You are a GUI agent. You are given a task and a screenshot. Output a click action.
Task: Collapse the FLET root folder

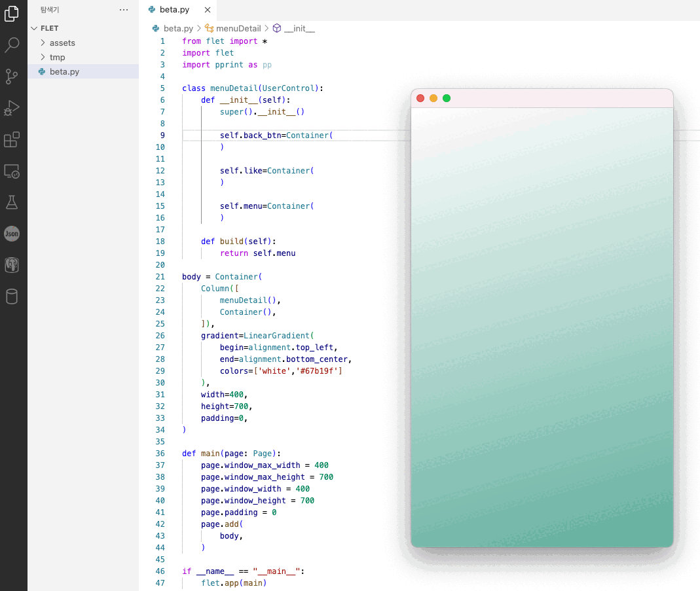pyautogui.click(x=49, y=28)
